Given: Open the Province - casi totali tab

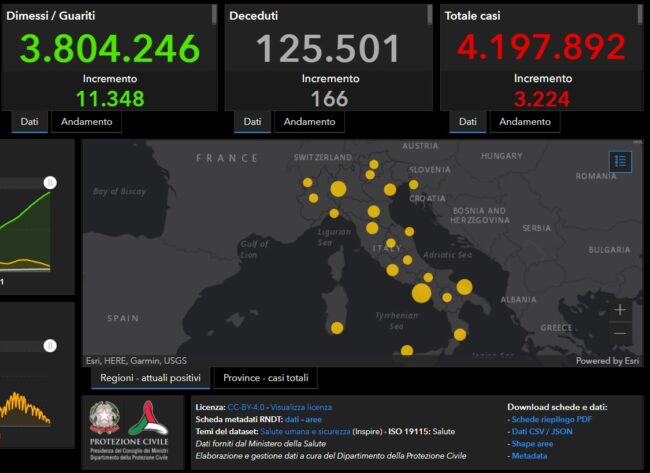Looking at the screenshot, I should (266, 378).
